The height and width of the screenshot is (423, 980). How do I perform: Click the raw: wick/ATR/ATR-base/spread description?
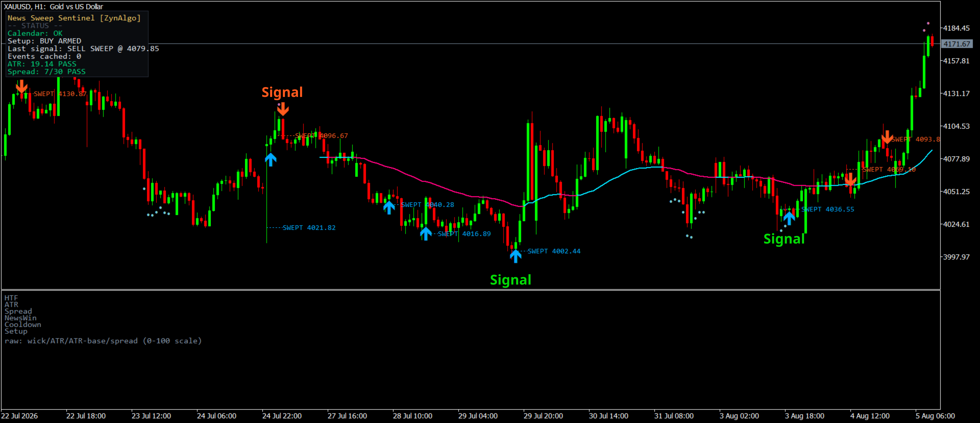[103, 341]
